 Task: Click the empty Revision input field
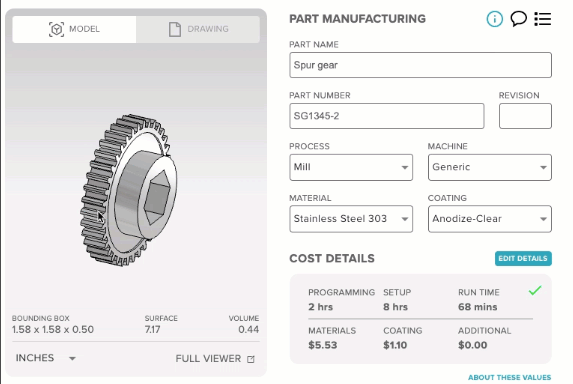pyautogui.click(x=525, y=116)
